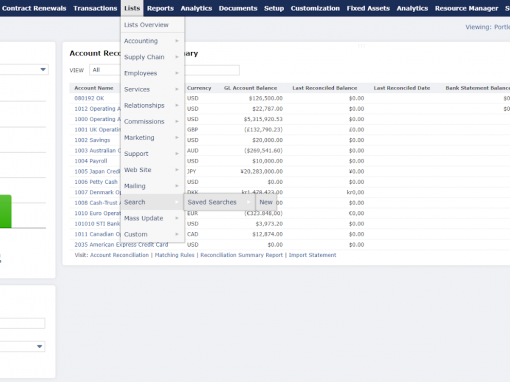Viewport: 510px width, 382px height.
Task: Expand the Web Site submenu
Action: (x=152, y=170)
